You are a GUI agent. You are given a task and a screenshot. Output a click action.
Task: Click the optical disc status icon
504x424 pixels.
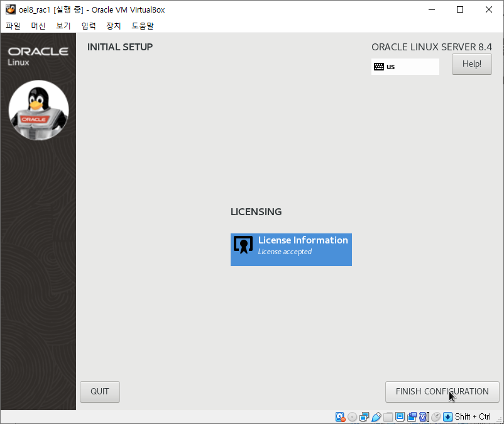353,417
